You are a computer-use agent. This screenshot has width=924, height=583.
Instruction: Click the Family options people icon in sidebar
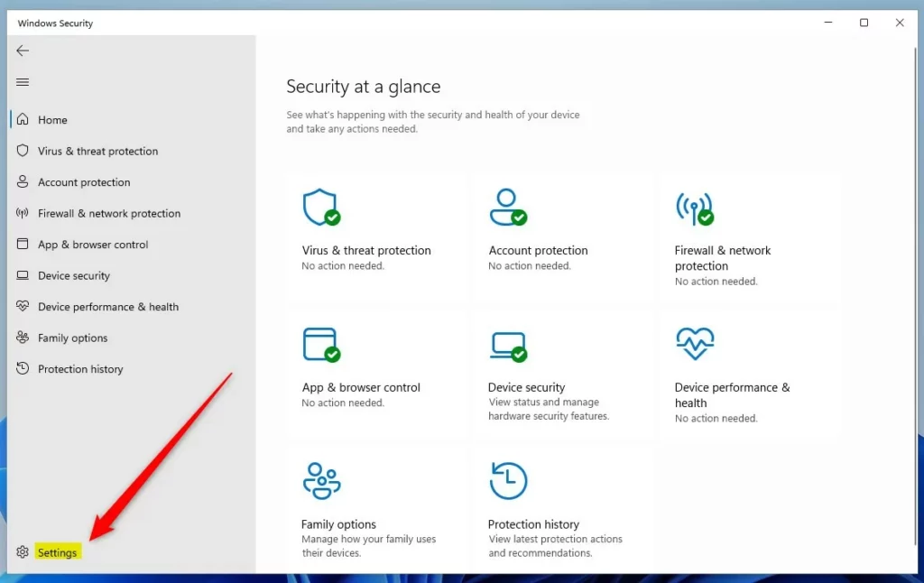23,338
